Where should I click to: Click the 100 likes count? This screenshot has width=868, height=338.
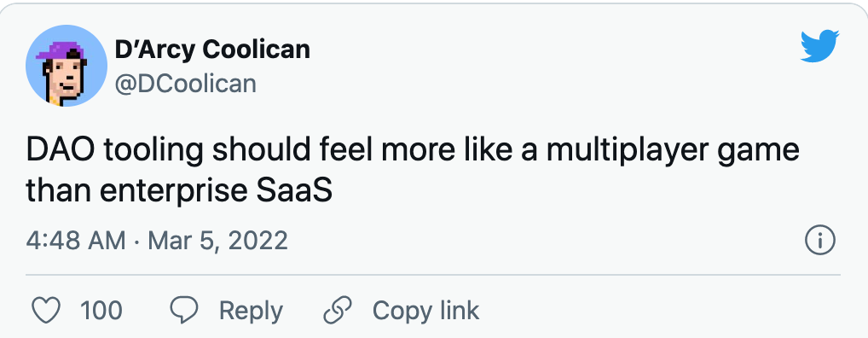tap(101, 311)
